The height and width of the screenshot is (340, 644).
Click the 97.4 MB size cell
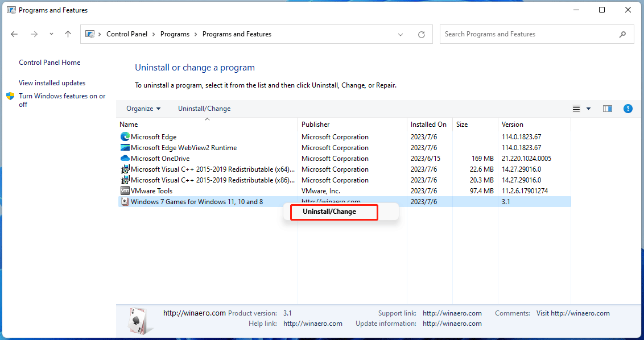coord(481,191)
